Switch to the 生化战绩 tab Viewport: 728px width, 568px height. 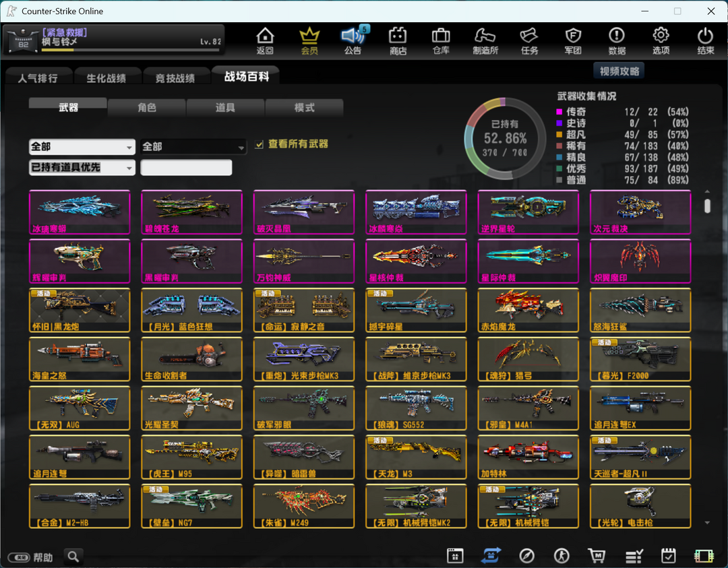(x=107, y=77)
